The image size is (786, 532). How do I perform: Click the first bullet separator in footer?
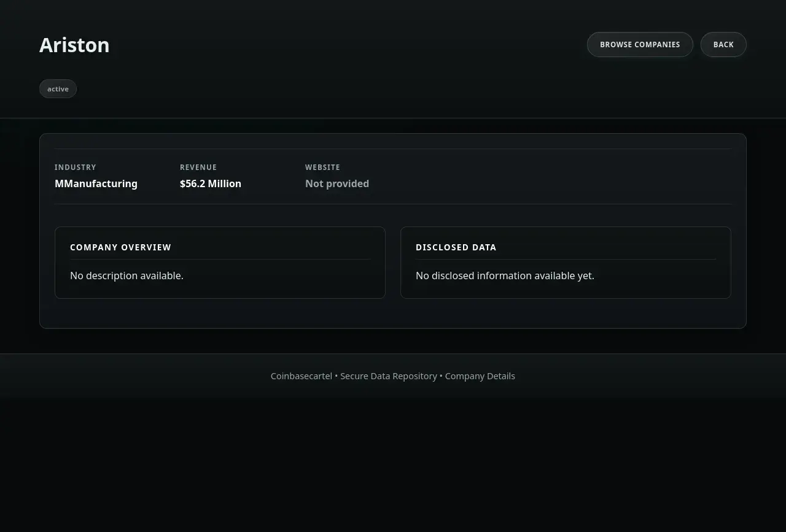[337, 376]
